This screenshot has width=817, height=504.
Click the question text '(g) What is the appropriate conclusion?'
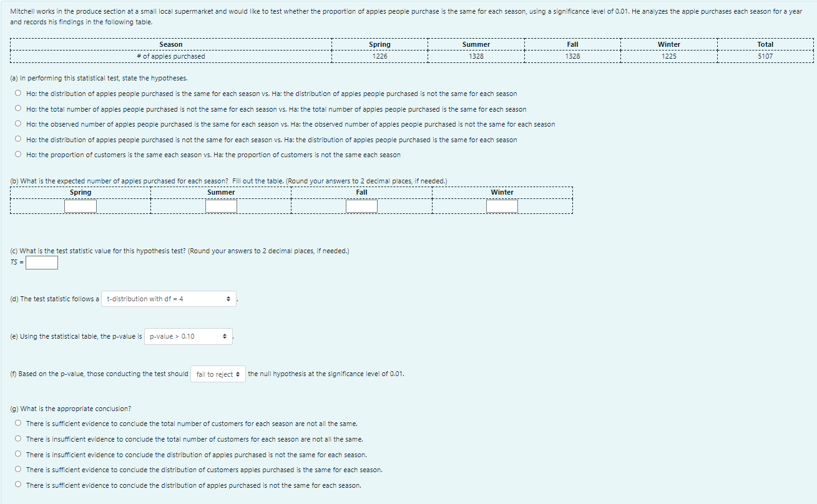pos(71,409)
